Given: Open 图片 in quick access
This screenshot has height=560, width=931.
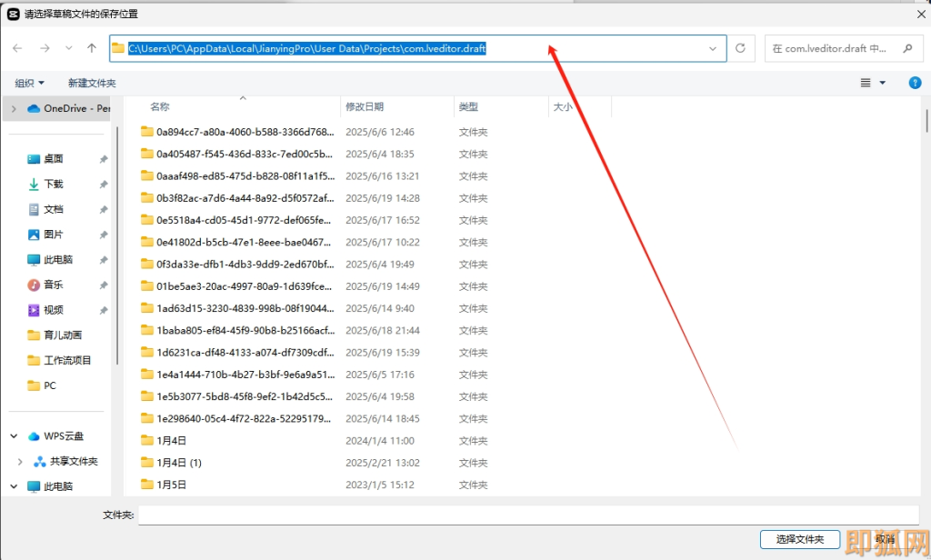Looking at the screenshot, I should click(45, 235).
